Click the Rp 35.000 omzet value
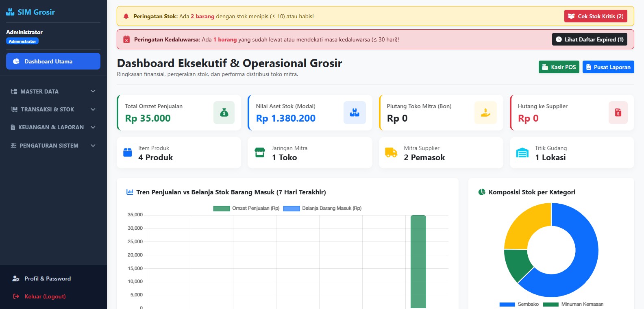644x309 pixels. 148,118
